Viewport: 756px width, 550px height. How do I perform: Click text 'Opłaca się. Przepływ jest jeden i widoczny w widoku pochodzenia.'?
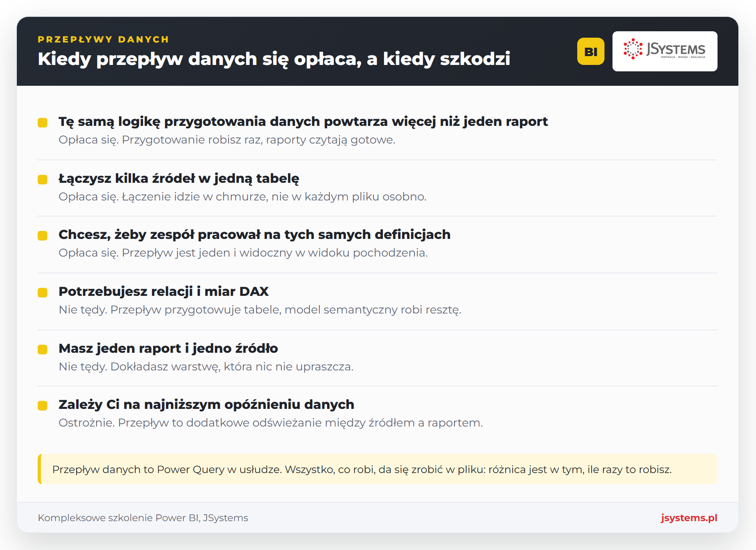[x=243, y=253]
